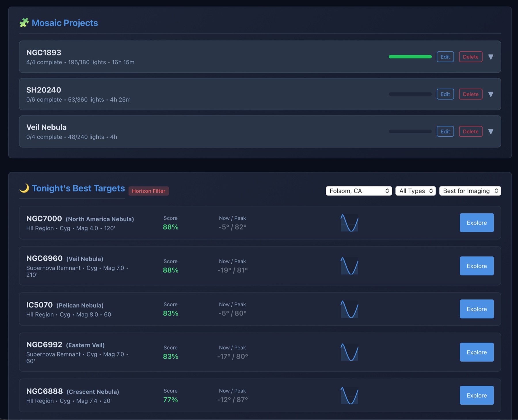Click the NGC6960 target name
Image resolution: width=518 pixels, height=420 pixels.
(x=44, y=258)
